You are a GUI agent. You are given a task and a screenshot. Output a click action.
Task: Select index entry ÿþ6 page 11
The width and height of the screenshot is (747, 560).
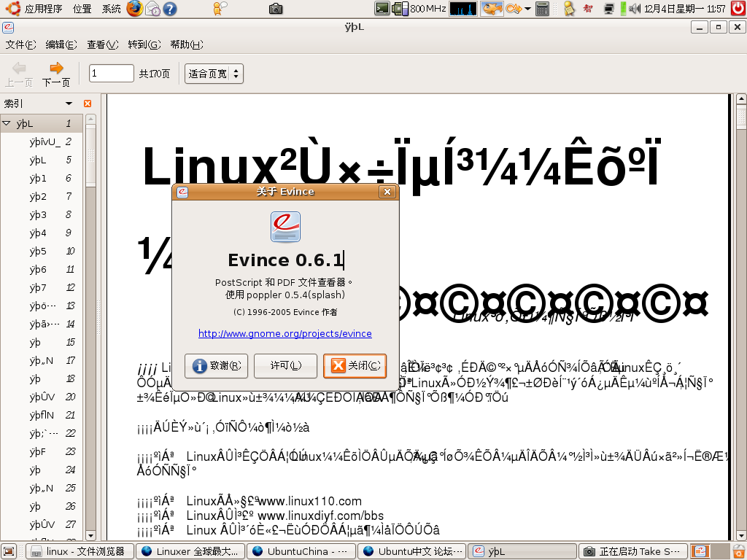42,269
